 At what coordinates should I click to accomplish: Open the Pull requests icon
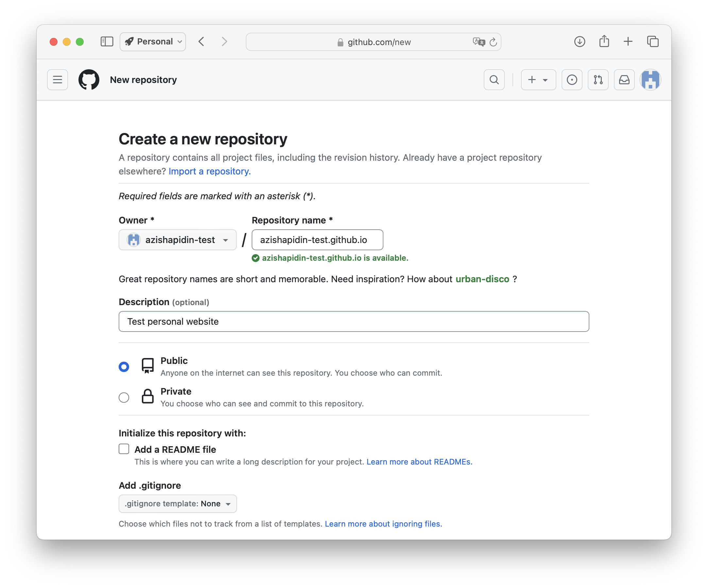coord(598,80)
